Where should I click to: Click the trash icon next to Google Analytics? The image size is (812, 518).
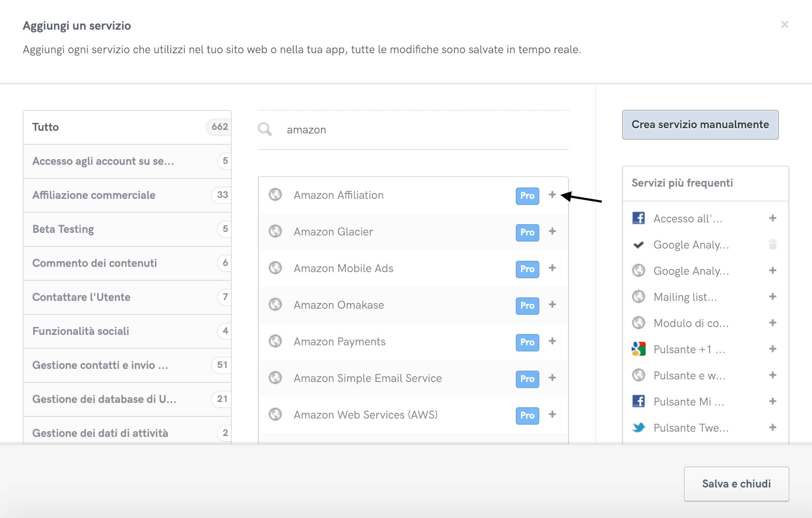pos(773,245)
